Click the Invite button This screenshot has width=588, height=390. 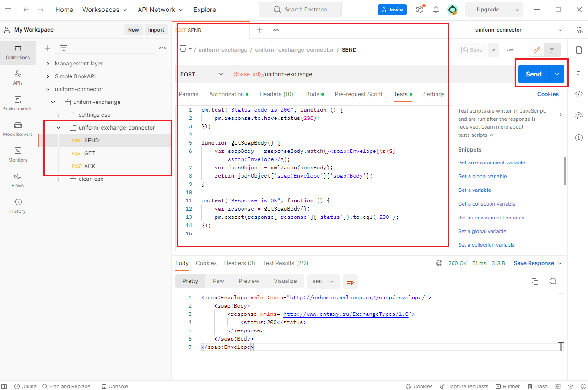392,10
